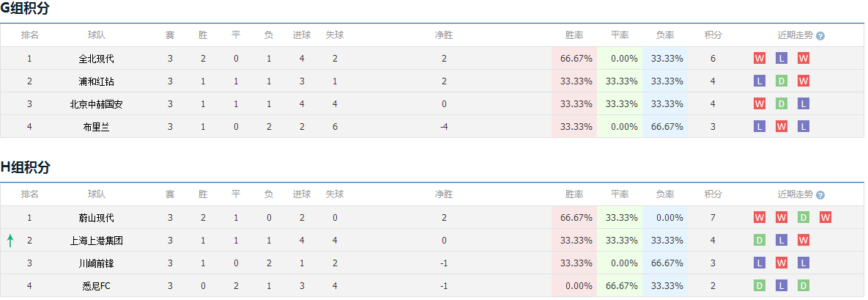Screen dimensions: 868x300
Task: Click 胜率 column header in H组 table
Action: pos(574,194)
